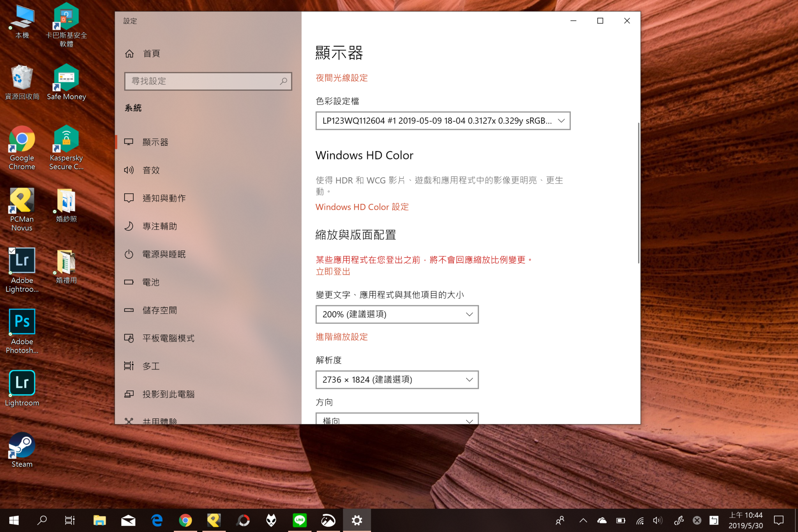798x532 pixels.
Task: Open the 本機 desktop icon
Action: (x=22, y=22)
